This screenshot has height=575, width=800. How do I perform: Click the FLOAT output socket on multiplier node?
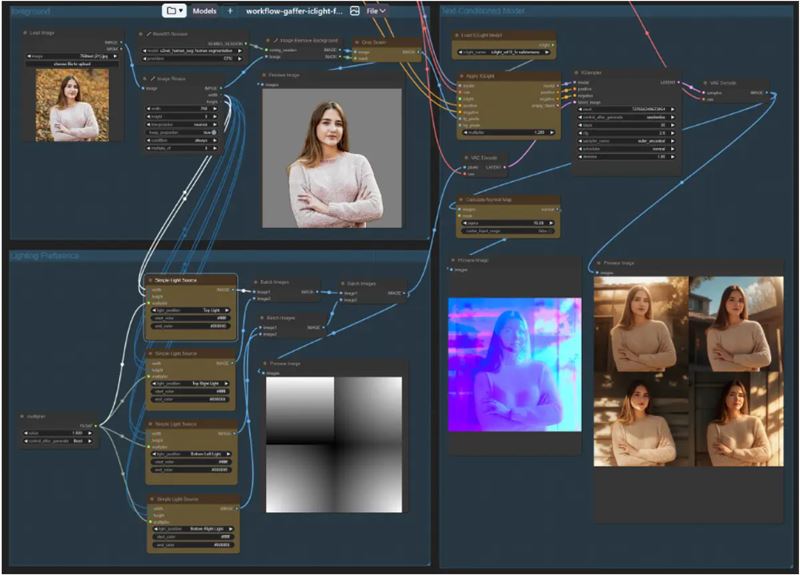(x=95, y=426)
